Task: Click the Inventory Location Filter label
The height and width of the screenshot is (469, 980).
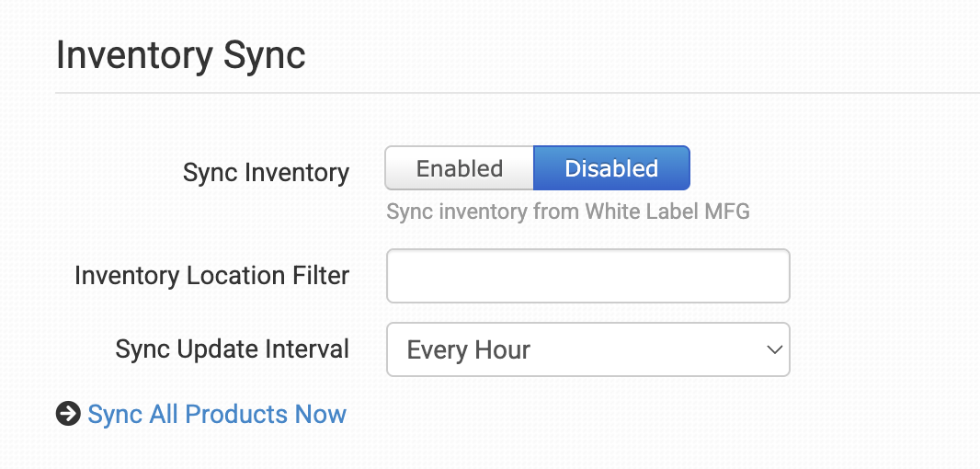Action: (211, 275)
